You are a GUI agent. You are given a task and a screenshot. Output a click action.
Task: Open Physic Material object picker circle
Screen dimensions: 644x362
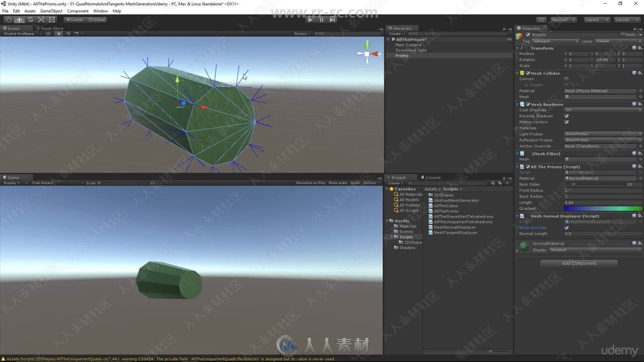(640, 91)
